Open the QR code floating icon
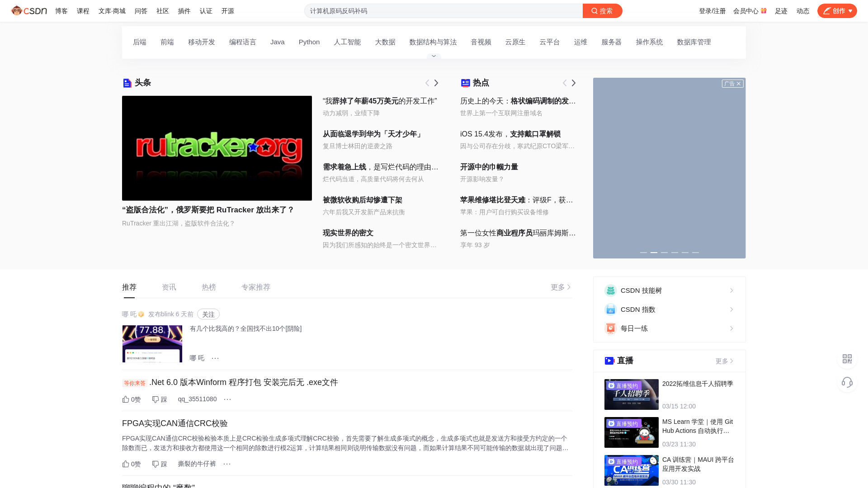This screenshot has width=868, height=488. coord(847,359)
